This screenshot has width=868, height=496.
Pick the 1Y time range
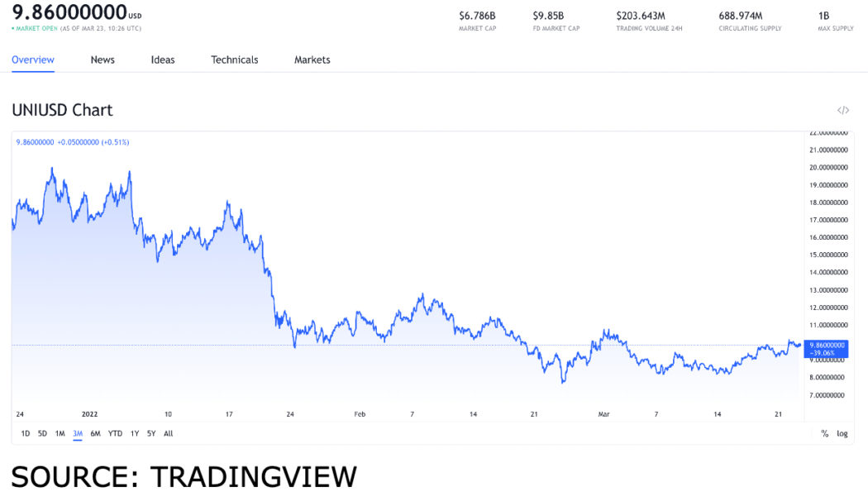(x=135, y=433)
